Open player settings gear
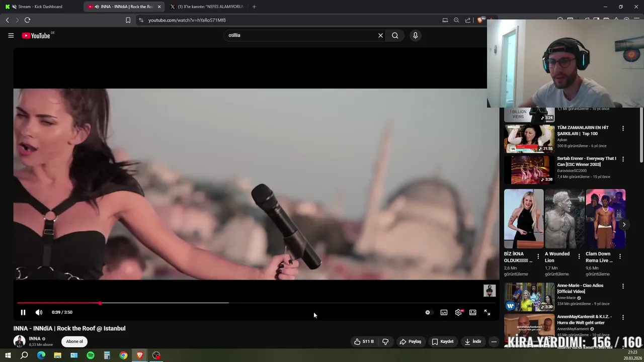Viewport: 644px width, 362px height. coord(458,312)
